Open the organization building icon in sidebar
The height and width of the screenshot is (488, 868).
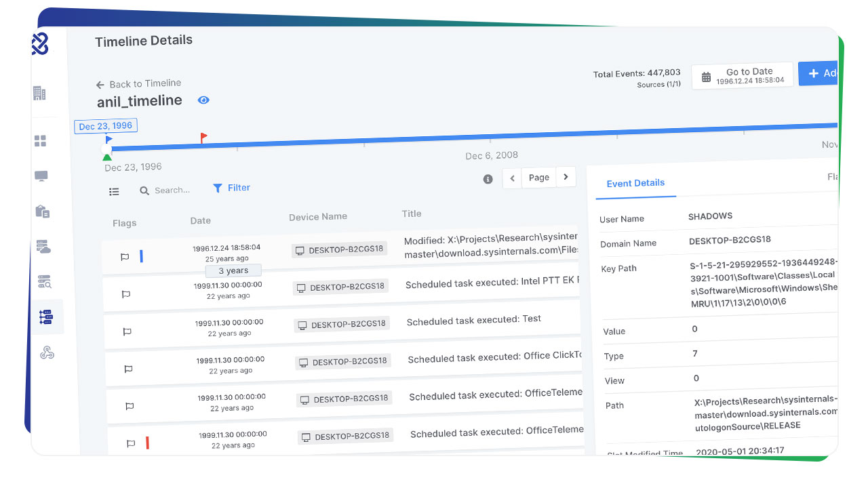click(x=39, y=93)
